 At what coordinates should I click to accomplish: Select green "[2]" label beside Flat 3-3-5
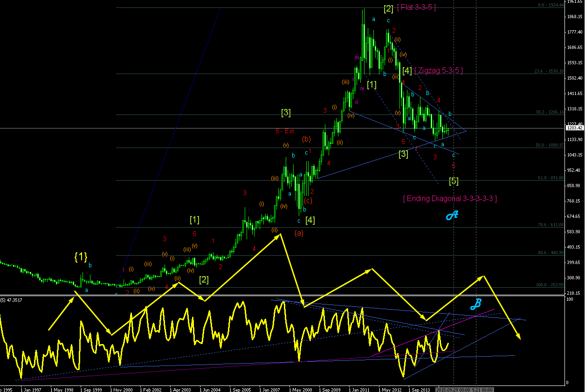point(388,8)
